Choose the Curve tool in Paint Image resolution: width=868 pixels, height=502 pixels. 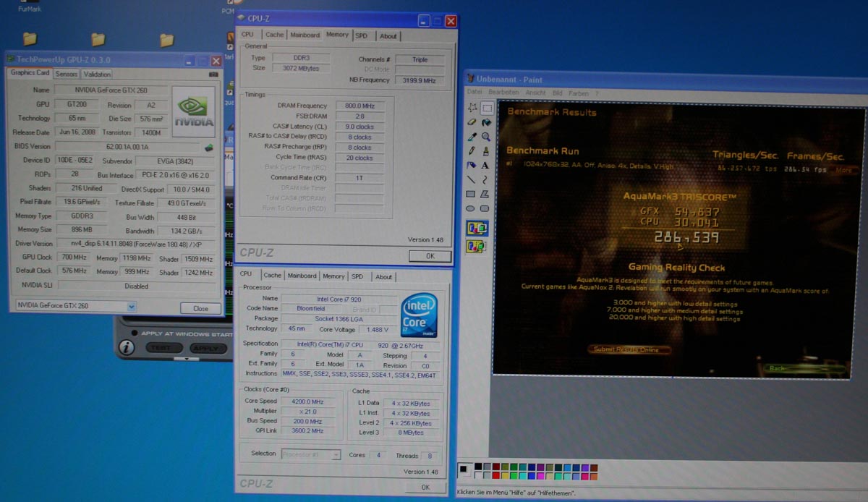tap(485, 180)
